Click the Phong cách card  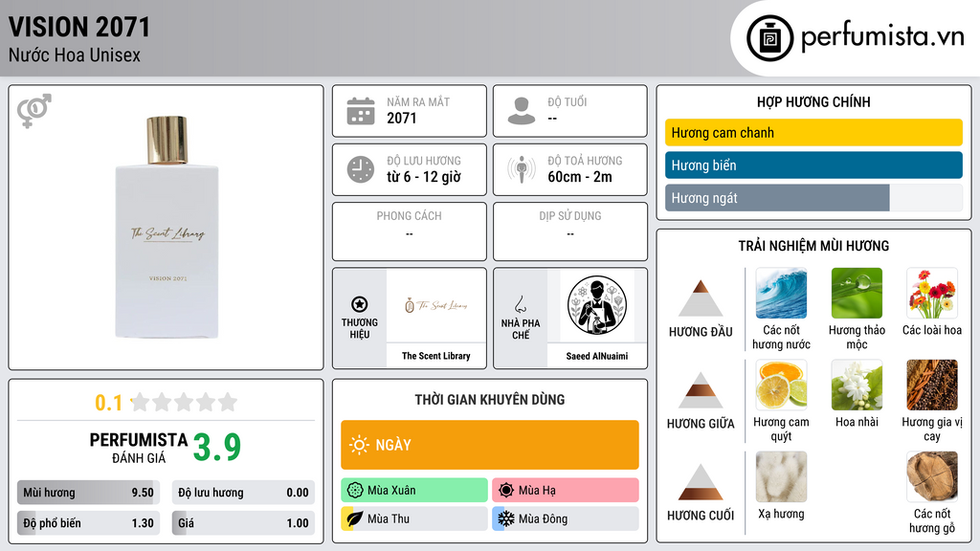click(x=410, y=231)
